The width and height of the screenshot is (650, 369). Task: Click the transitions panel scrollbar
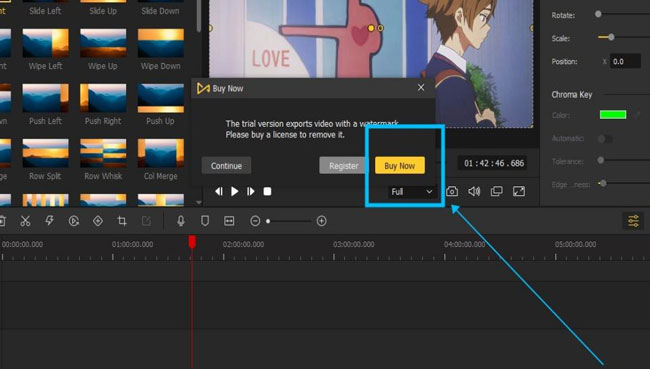pyautogui.click(x=199, y=16)
